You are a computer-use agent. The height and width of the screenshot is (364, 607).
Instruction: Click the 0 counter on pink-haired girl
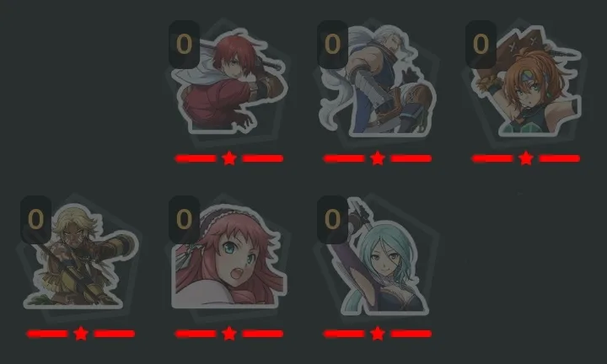185,219
